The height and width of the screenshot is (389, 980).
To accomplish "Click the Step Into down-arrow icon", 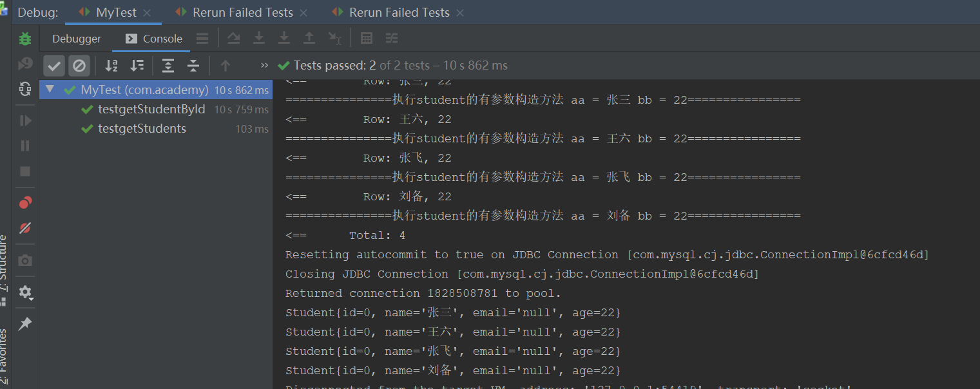I will click(x=259, y=39).
